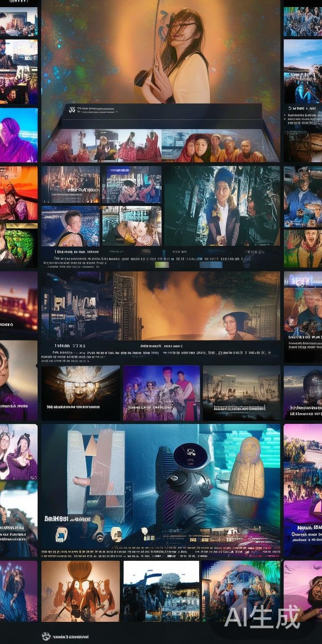Click the logo icon in the dark banner below the hero image

pos(71,109)
